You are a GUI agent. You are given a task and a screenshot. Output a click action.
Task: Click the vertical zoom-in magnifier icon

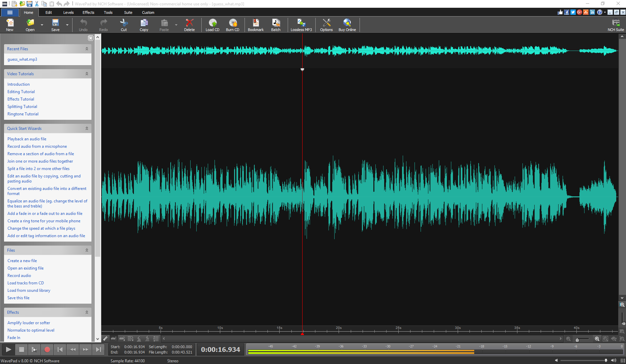point(622,305)
